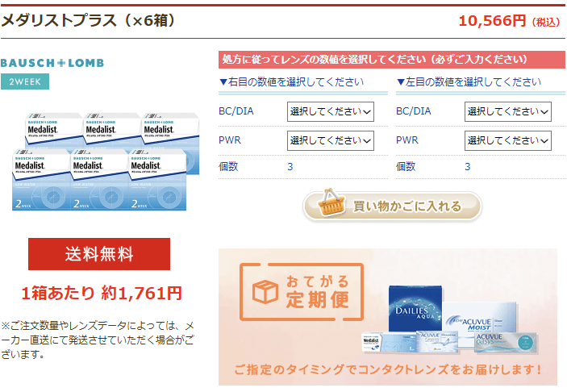Viewport: 567px width, 392px height.
Task: Click the Medalist six-box product image
Action: pos(106,161)
